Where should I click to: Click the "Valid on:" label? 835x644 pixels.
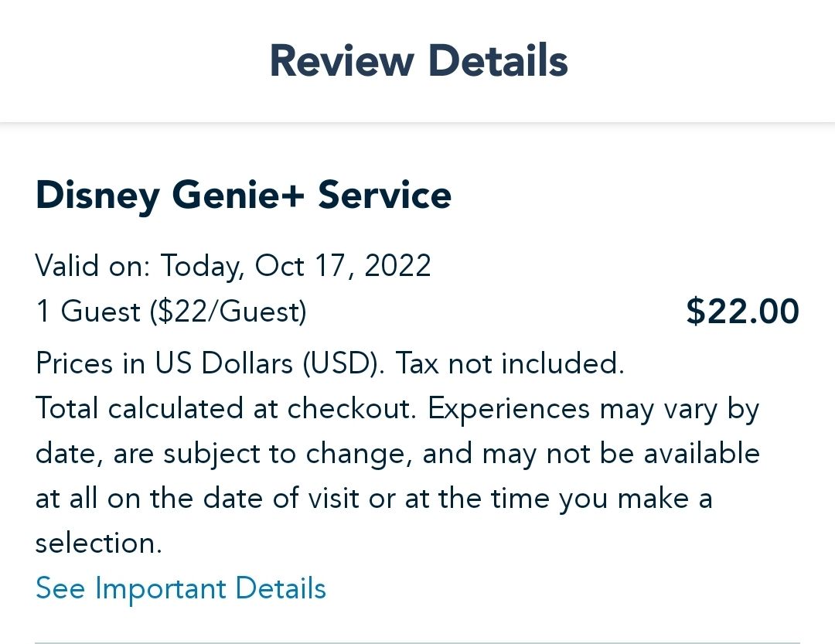coord(93,266)
